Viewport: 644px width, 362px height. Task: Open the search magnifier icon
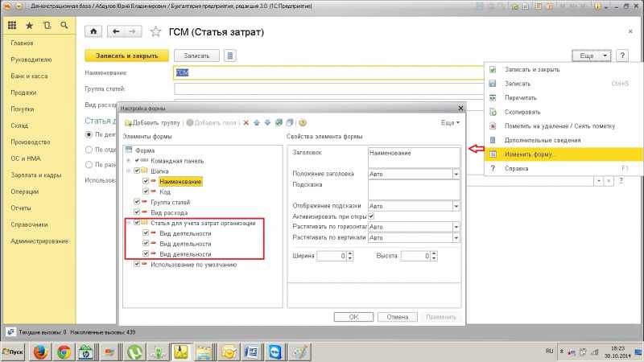point(64,26)
